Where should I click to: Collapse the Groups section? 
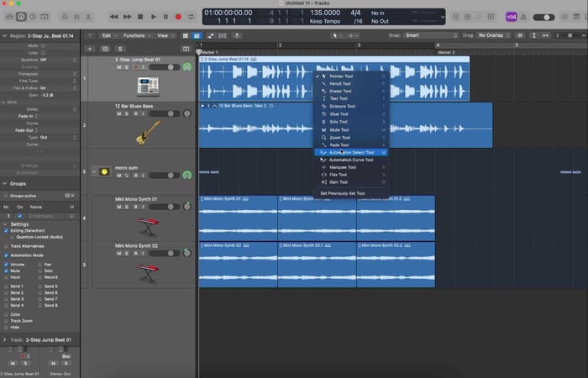[x=4, y=184]
